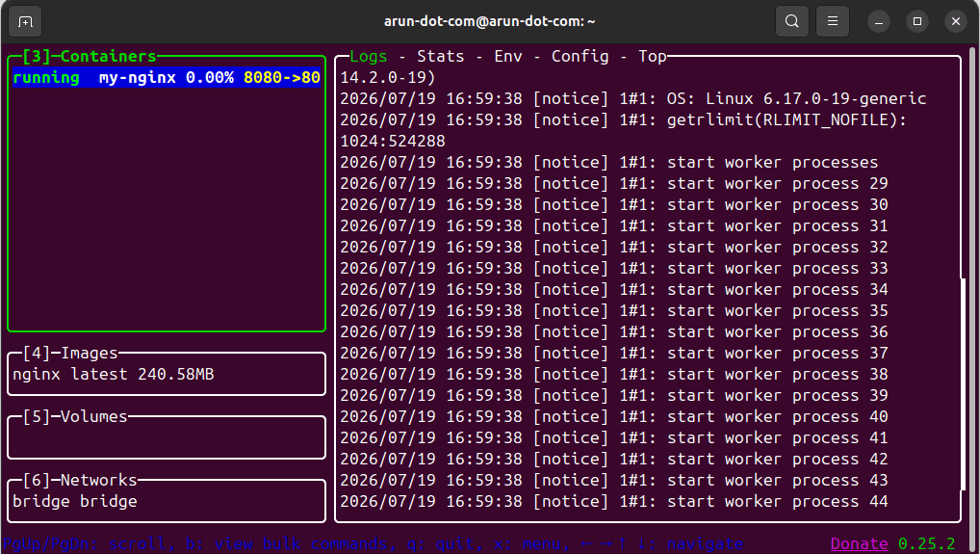Click the 'start worker process 33' line

tap(614, 268)
